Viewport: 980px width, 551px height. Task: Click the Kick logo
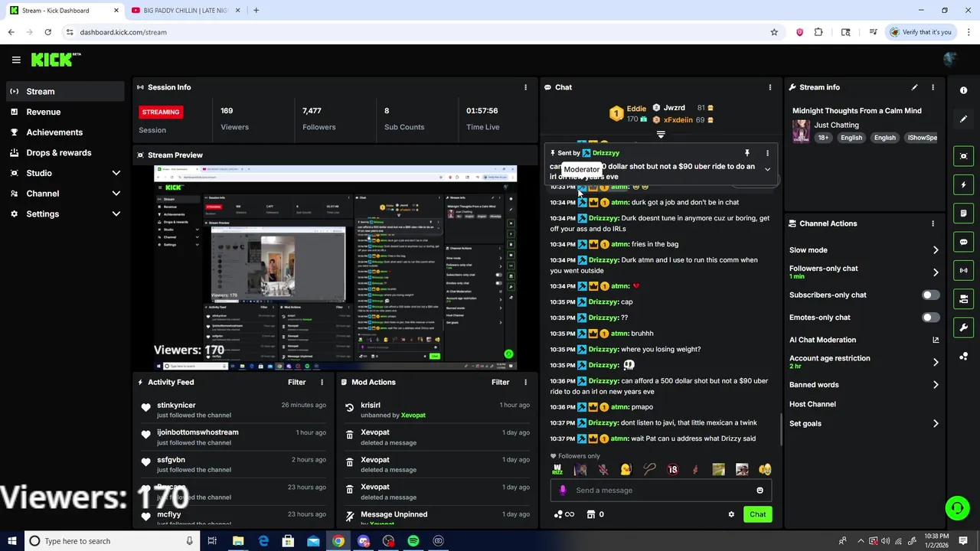[x=56, y=60]
